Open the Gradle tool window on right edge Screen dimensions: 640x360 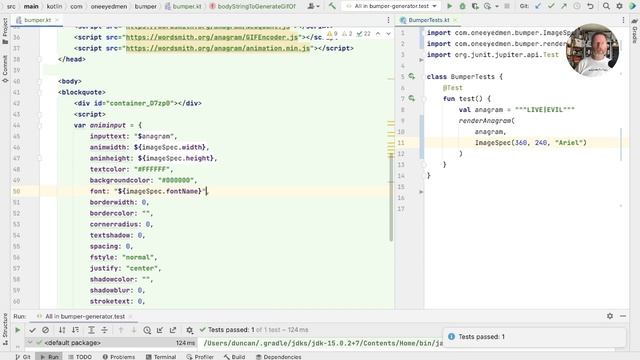pyautogui.click(x=635, y=31)
